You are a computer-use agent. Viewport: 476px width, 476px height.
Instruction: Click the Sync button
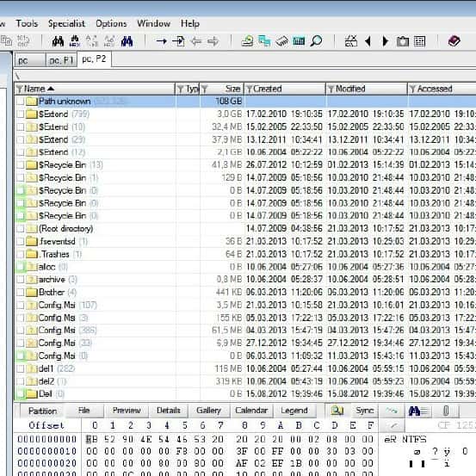[x=365, y=411]
